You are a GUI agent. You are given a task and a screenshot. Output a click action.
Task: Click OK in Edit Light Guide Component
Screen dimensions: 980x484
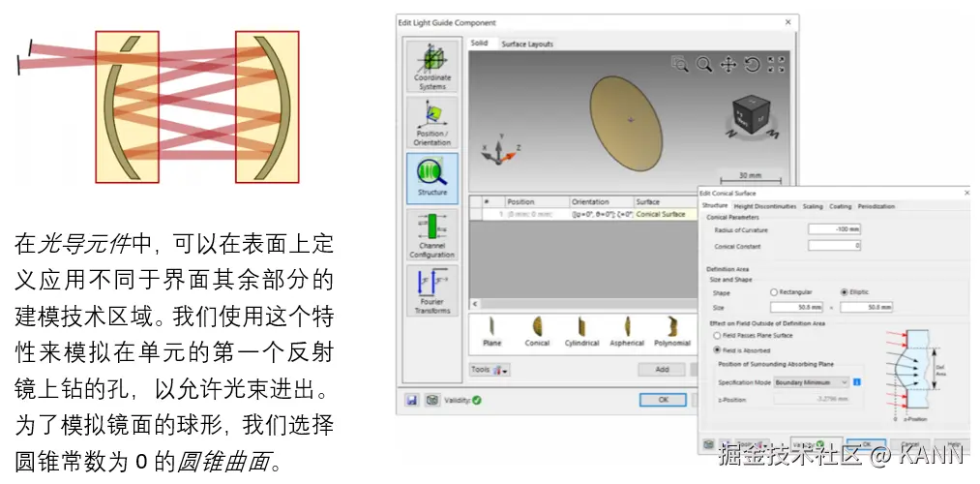pos(663,400)
